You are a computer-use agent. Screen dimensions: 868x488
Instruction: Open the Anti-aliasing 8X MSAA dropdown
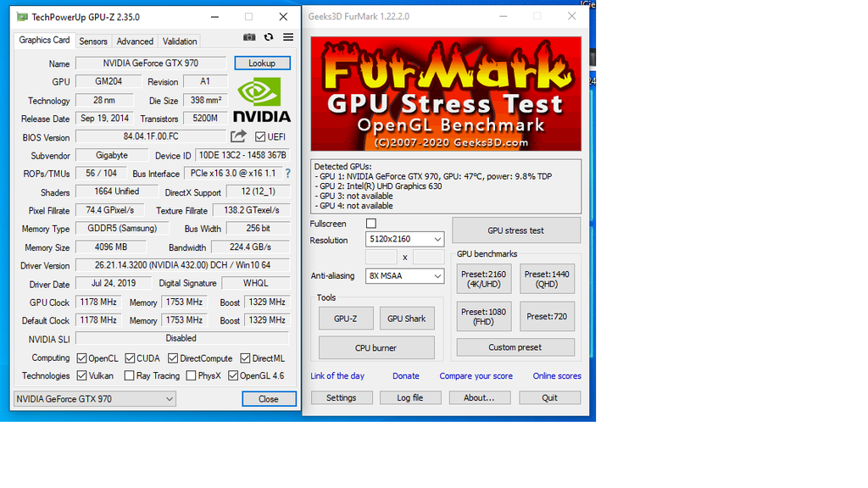(x=404, y=275)
